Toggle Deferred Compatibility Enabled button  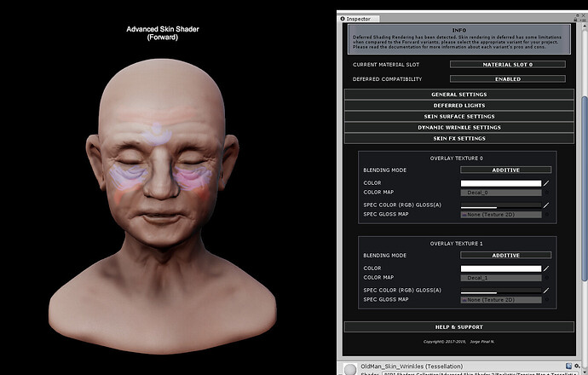click(x=508, y=79)
